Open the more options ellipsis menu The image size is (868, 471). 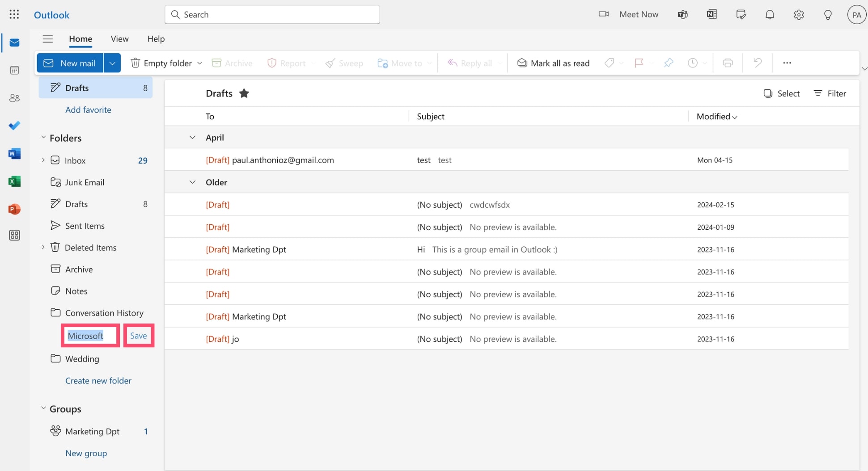(x=787, y=63)
